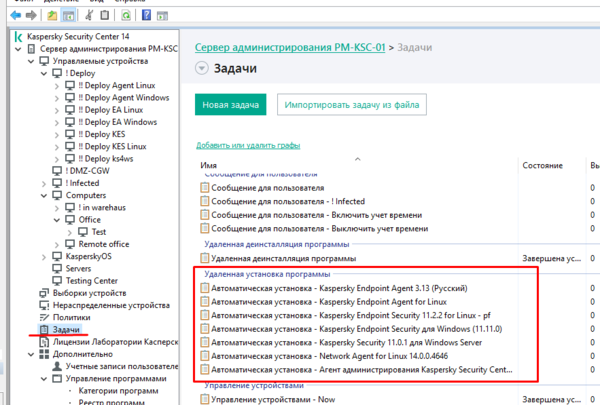Click the Выборки устройств icon
This screenshot has height=405, width=600.
point(44,293)
